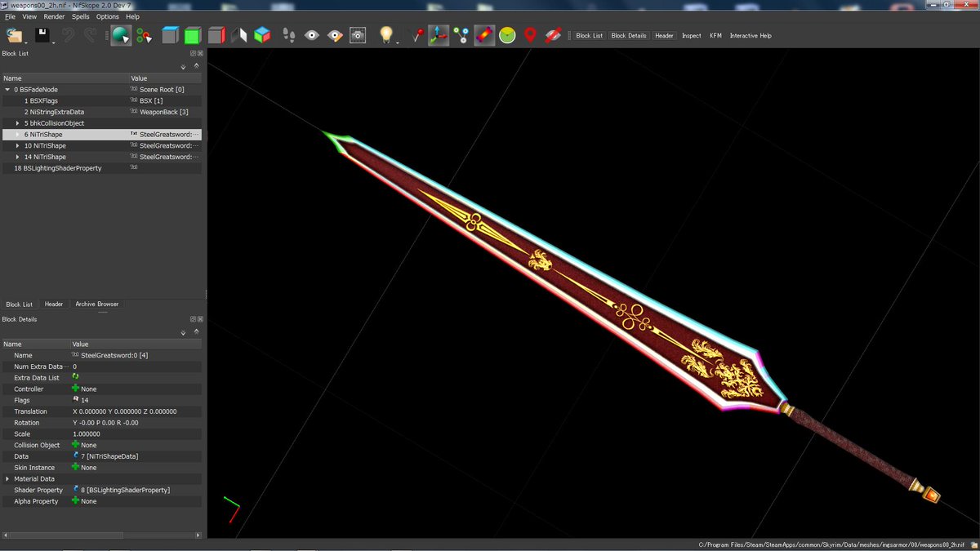Image resolution: width=980 pixels, height=551 pixels.
Task: Expand the 10 NiTriShape node
Action: pos(18,145)
